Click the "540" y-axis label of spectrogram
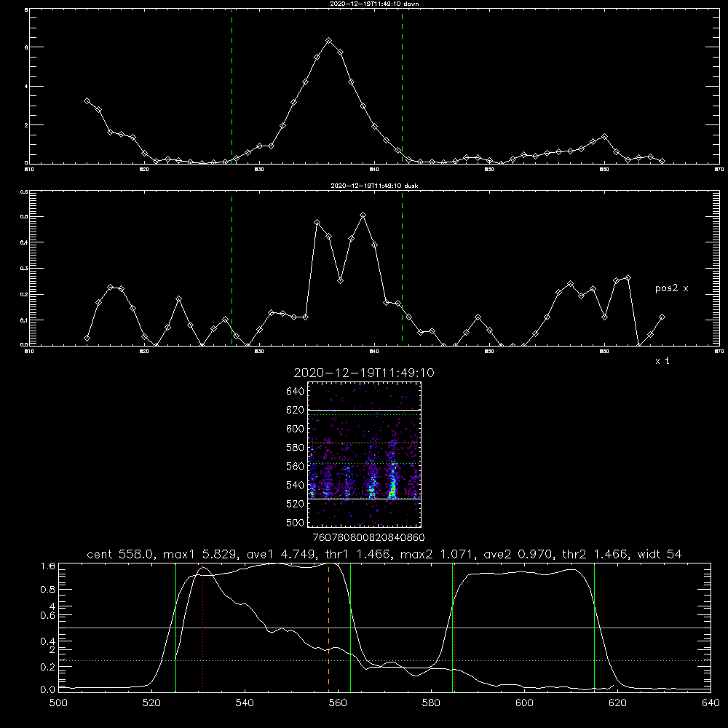Screen dimensions: 728x728 click(x=296, y=485)
